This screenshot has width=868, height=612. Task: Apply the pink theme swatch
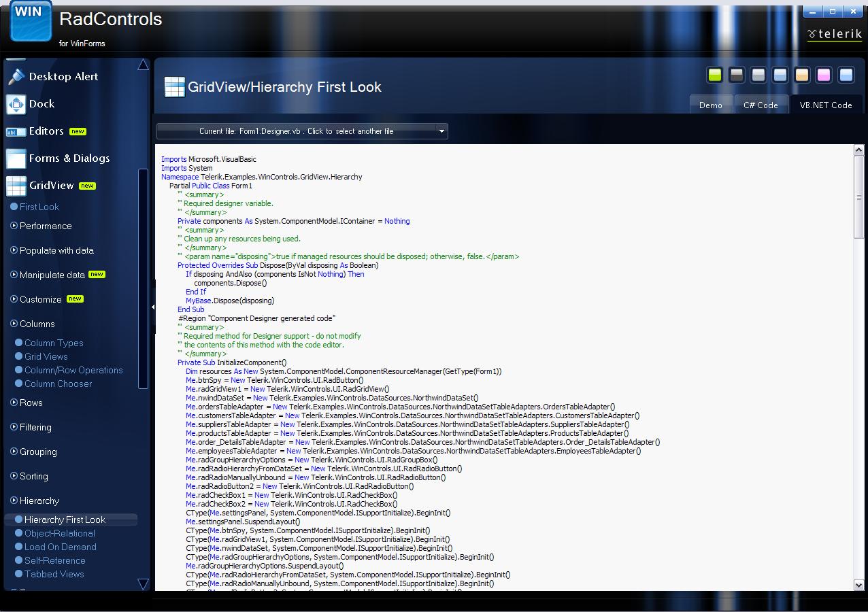824,75
